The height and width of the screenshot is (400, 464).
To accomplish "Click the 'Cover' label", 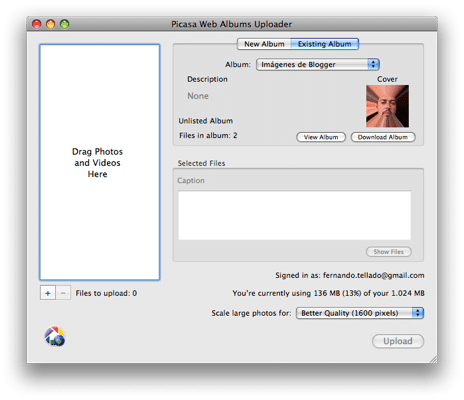I will [x=387, y=79].
